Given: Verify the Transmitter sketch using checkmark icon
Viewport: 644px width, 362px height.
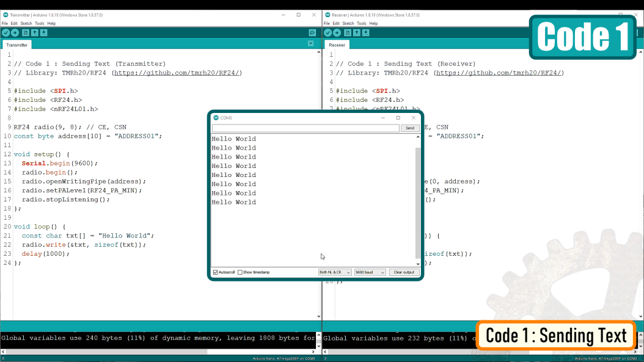Looking at the screenshot, I should pos(6,33).
